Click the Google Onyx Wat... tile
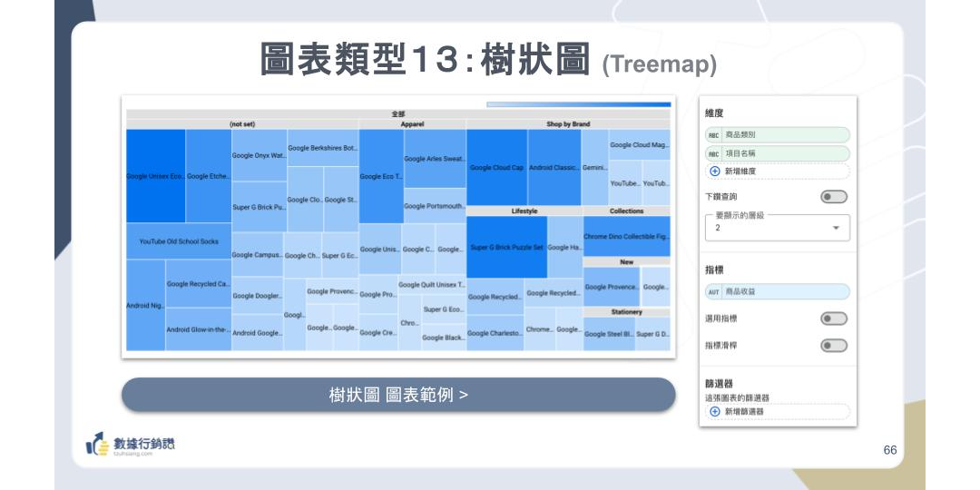This screenshot has width=980, height=490. coord(259,155)
